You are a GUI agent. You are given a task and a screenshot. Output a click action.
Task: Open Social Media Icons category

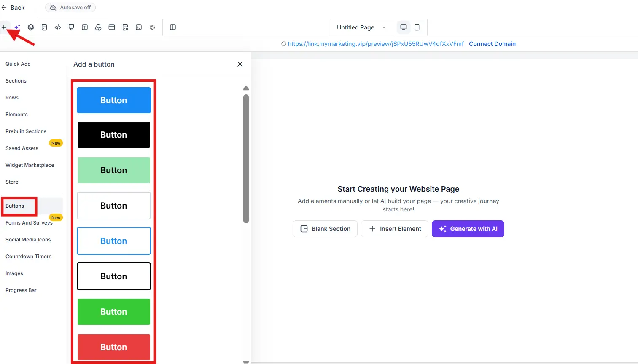coord(28,240)
